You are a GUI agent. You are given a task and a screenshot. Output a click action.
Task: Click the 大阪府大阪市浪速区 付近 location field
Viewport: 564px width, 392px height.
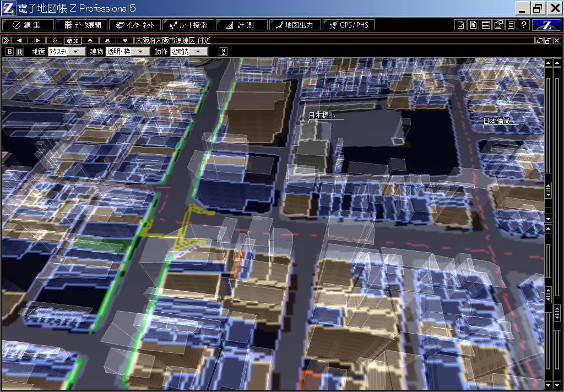pyautogui.click(x=333, y=41)
